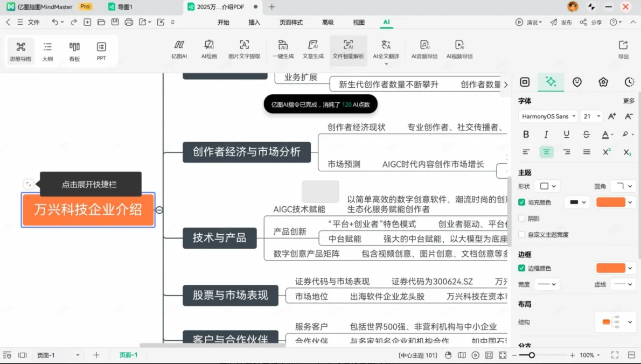Switch to PPT view mode
This screenshot has height=364, width=641.
101,51
